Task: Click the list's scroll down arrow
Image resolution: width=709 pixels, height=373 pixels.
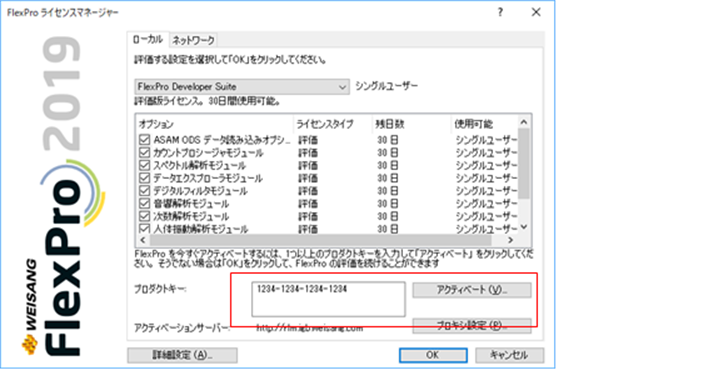Action: (x=524, y=227)
